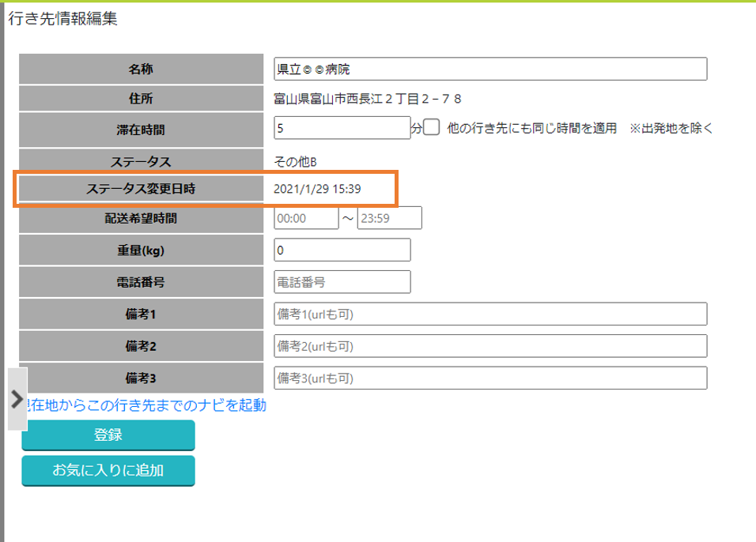The height and width of the screenshot is (542, 756).
Task: Click the 配送希望時間 label cell
Action: point(141,218)
